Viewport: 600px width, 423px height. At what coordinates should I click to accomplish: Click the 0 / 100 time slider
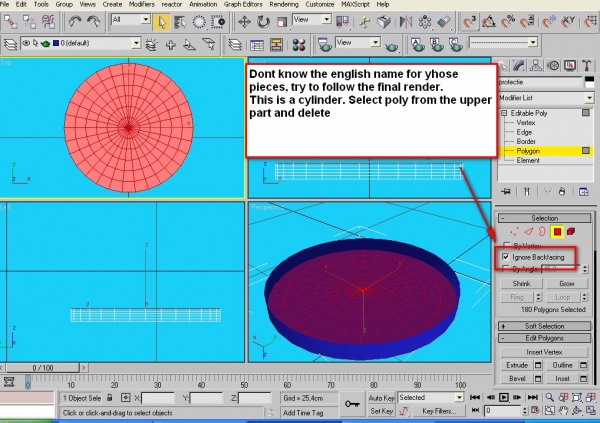coord(43,368)
